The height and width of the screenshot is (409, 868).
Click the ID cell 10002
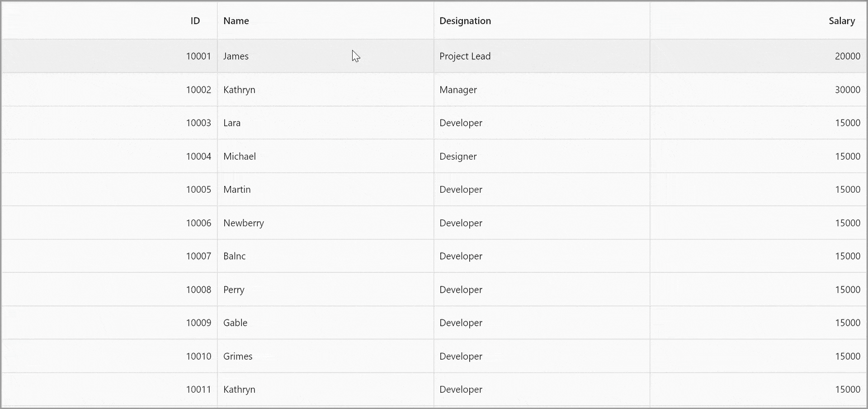coord(198,90)
